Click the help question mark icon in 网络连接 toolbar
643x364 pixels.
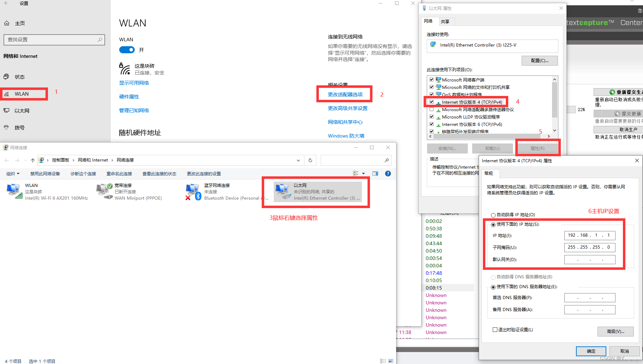coord(388,173)
